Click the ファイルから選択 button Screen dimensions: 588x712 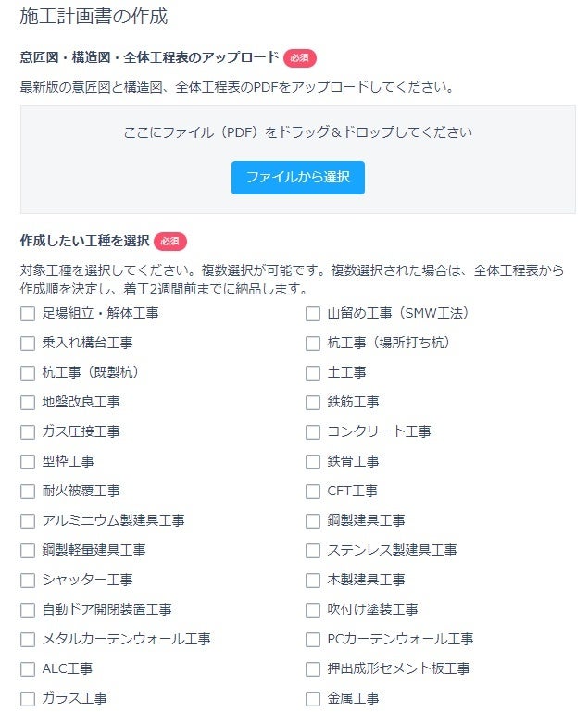point(297,177)
